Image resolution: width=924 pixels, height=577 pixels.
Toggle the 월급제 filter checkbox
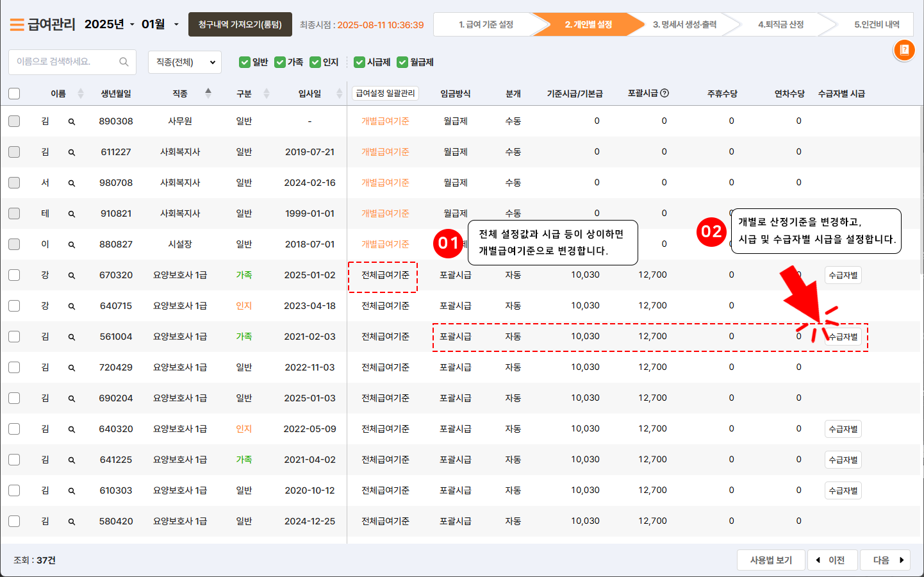point(402,62)
